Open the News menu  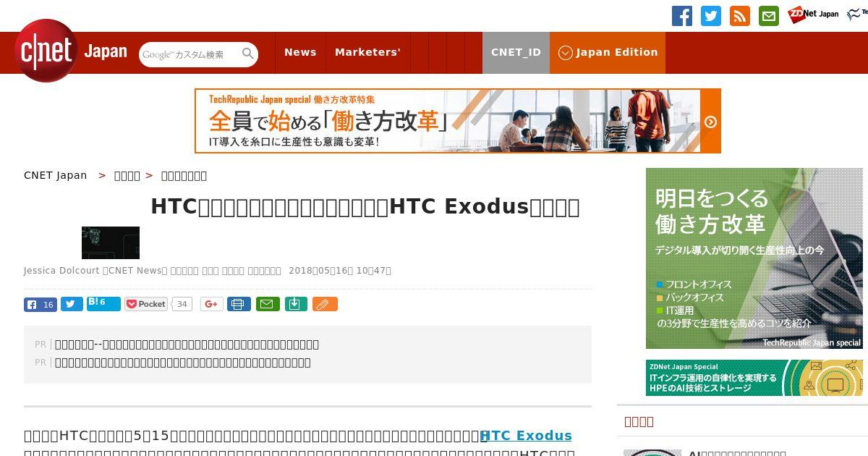point(300,52)
